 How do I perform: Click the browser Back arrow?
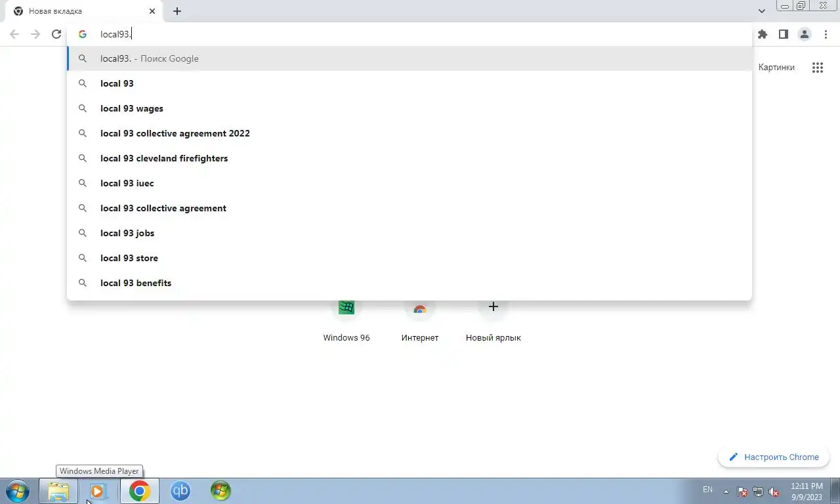pos(14,34)
